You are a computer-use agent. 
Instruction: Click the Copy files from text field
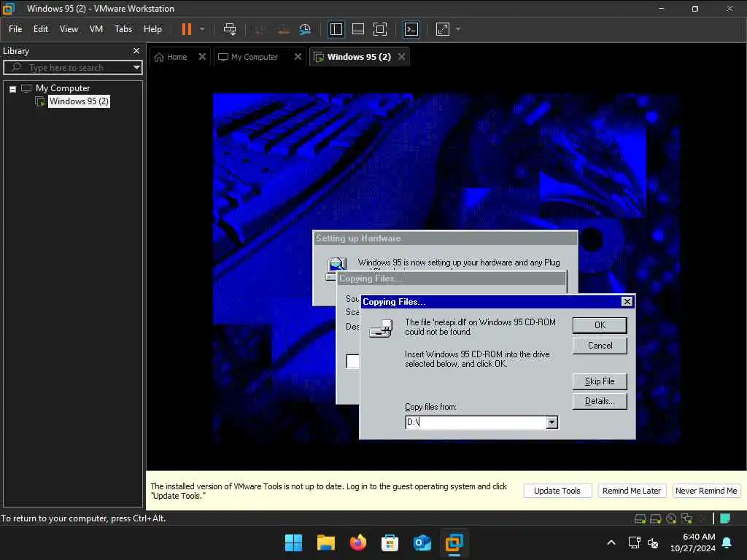475,422
